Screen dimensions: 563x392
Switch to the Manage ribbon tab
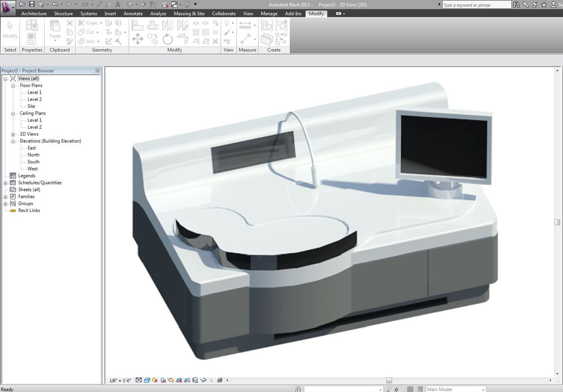269,14
